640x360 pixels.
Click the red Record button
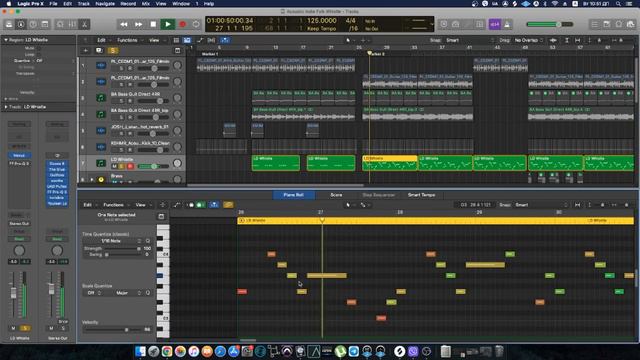tap(182, 24)
